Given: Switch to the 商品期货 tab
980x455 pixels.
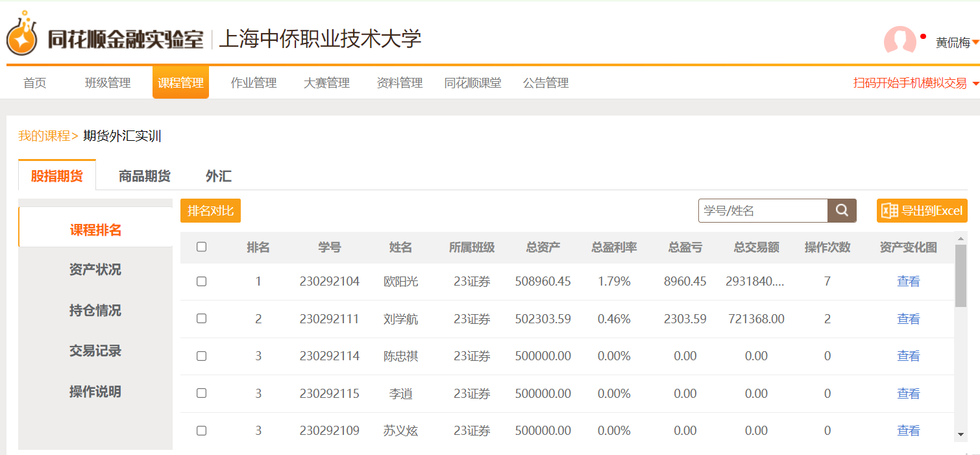Looking at the screenshot, I should pos(144,176).
